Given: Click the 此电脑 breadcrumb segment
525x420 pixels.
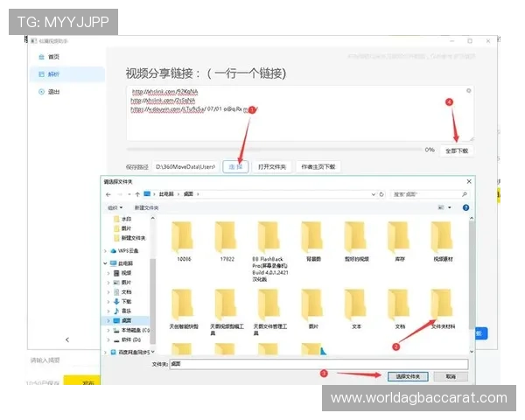Looking at the screenshot, I should point(166,194).
